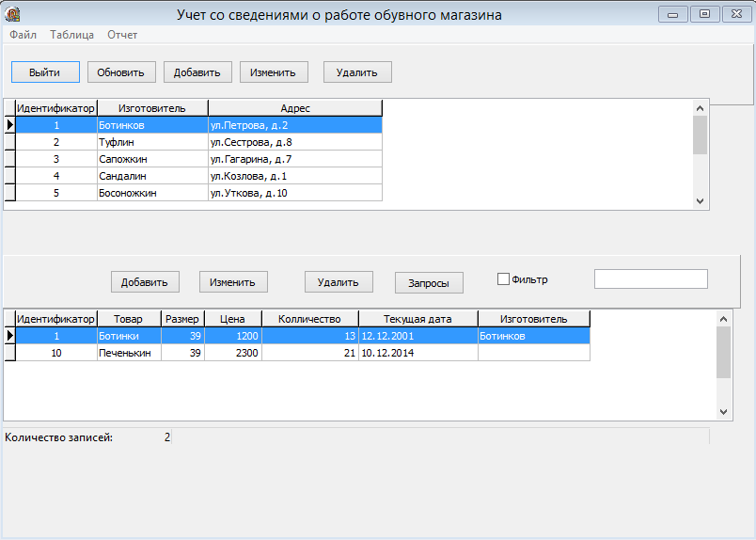756x540 pixels.
Task: Select the Ботинков cell in upper table
Action: [x=152, y=125]
